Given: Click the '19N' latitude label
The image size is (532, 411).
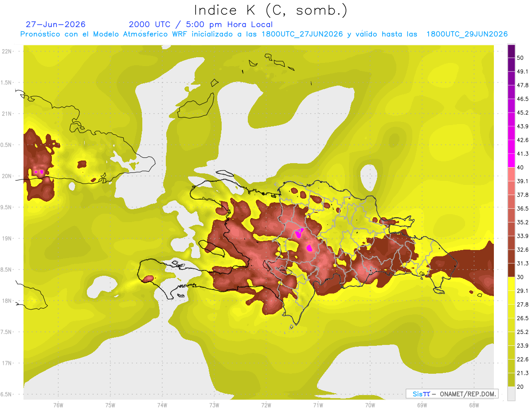Looking at the screenshot, I should [x=7, y=239].
